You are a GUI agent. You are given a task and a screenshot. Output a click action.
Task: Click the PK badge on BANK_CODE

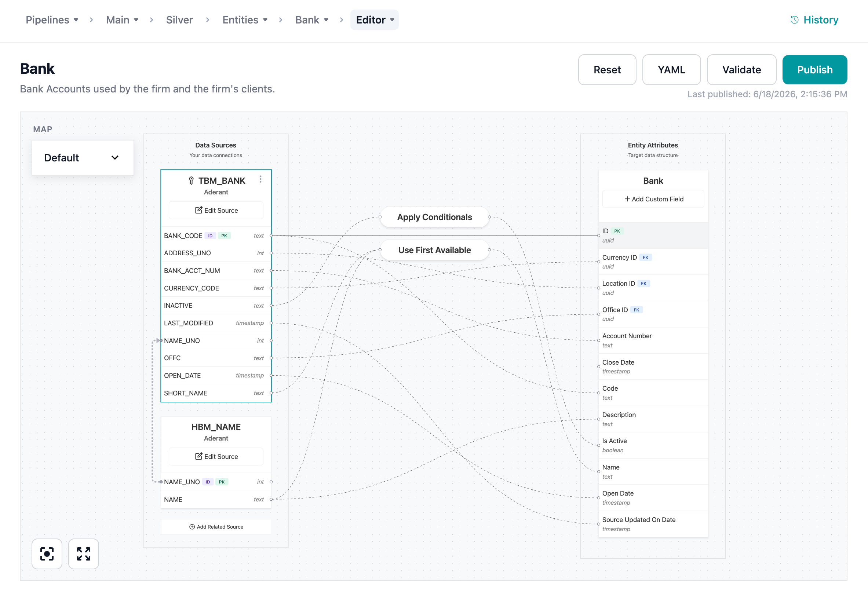(x=224, y=236)
